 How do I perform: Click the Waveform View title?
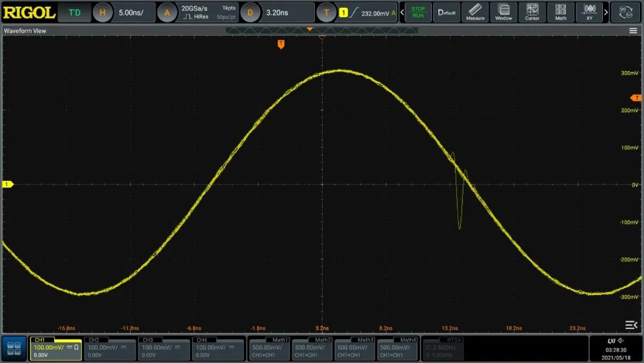click(25, 31)
